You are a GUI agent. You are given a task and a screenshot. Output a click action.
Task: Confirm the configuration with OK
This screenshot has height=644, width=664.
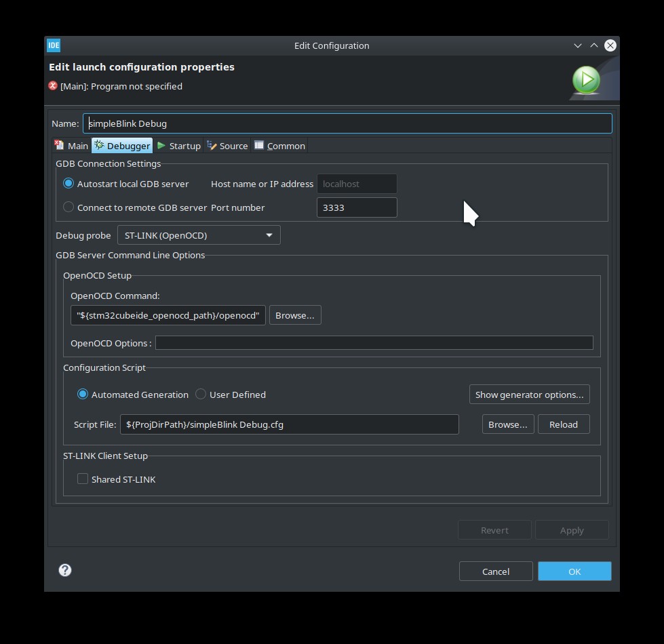click(x=574, y=571)
